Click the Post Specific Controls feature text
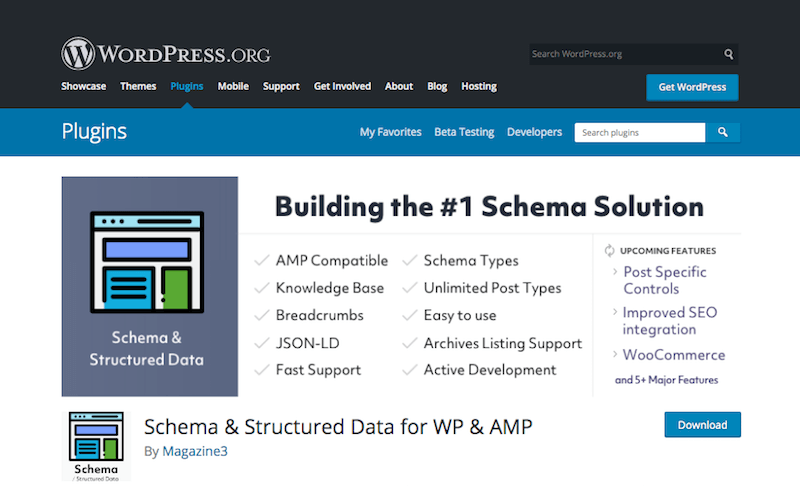 pyautogui.click(x=665, y=280)
